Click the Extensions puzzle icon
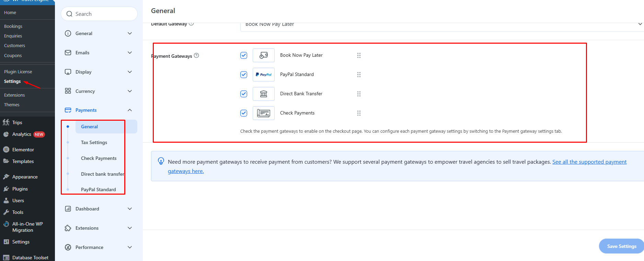This screenshot has height=261, width=644. (x=68, y=228)
